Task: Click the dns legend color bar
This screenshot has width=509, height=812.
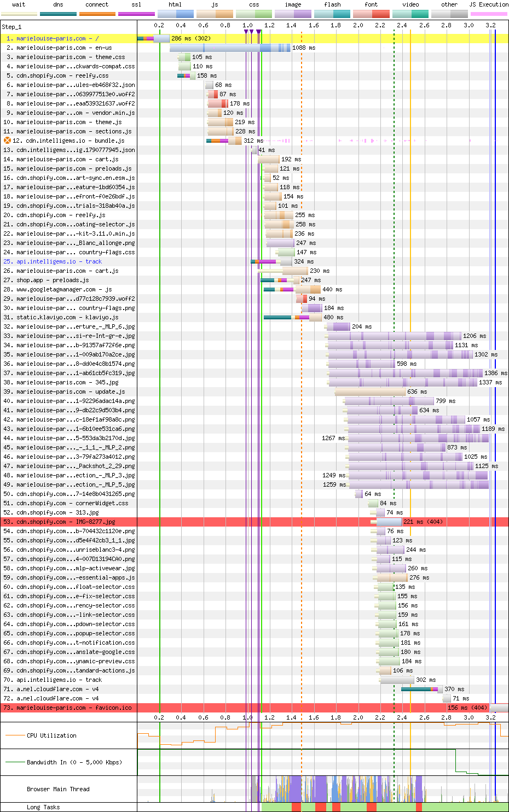Action: pyautogui.click(x=58, y=14)
